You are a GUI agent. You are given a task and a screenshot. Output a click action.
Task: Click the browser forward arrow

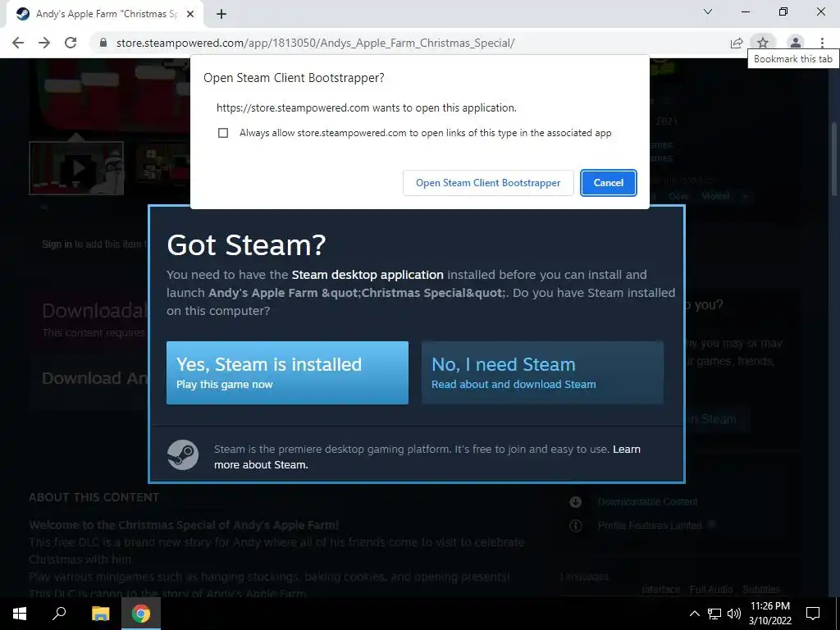(44, 43)
